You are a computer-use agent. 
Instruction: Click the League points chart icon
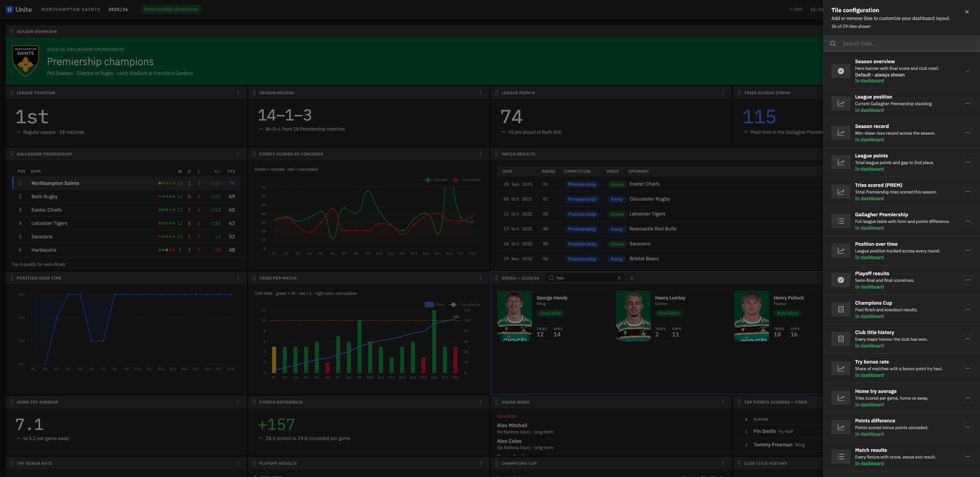coord(841,162)
